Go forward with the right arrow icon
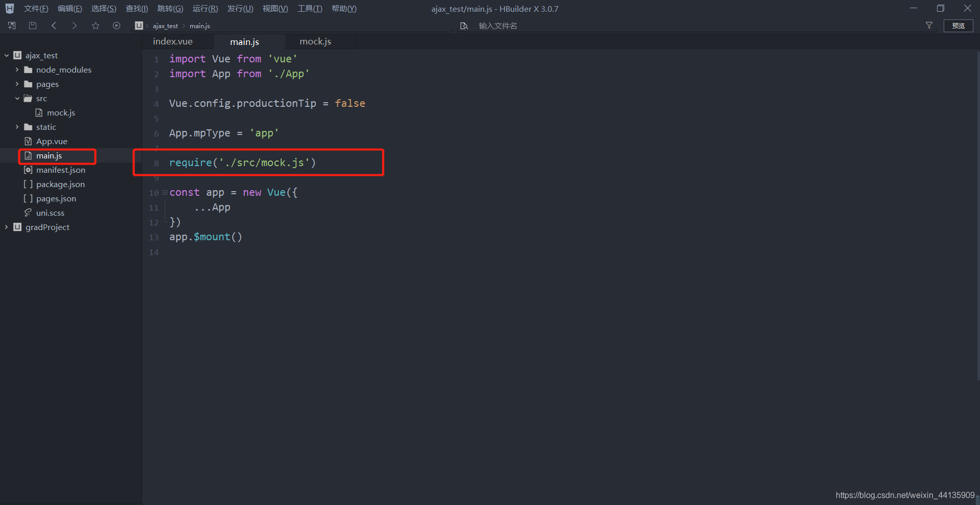Screen dimensions: 980x505 [75, 26]
